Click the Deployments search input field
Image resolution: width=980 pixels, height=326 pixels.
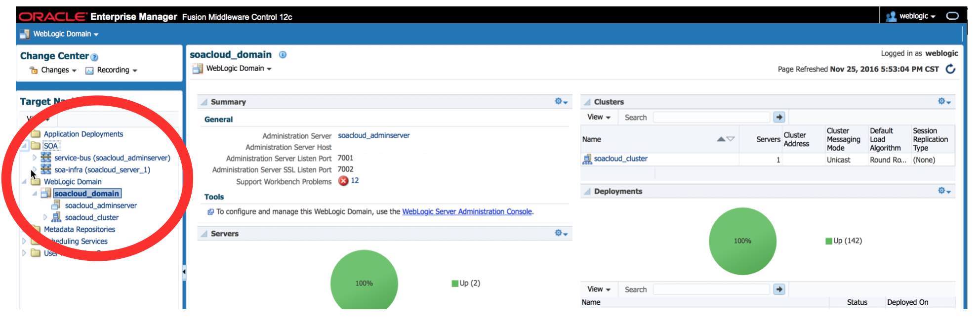(x=711, y=289)
